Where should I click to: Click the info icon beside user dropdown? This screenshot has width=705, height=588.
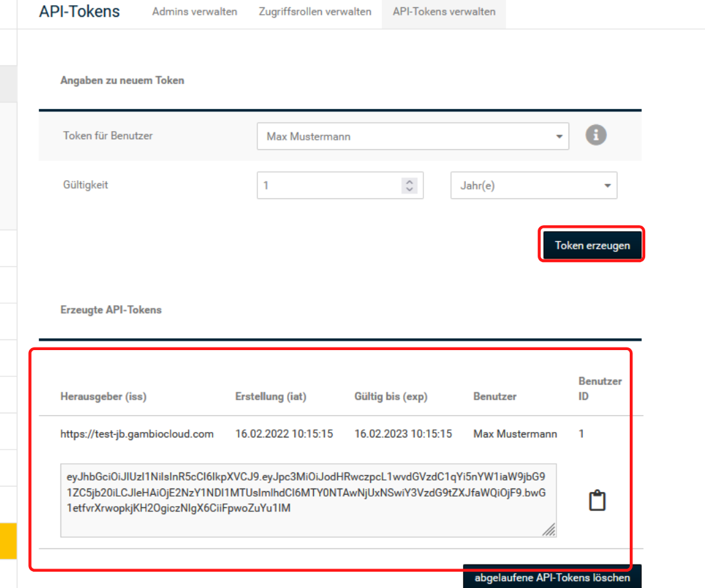[595, 135]
